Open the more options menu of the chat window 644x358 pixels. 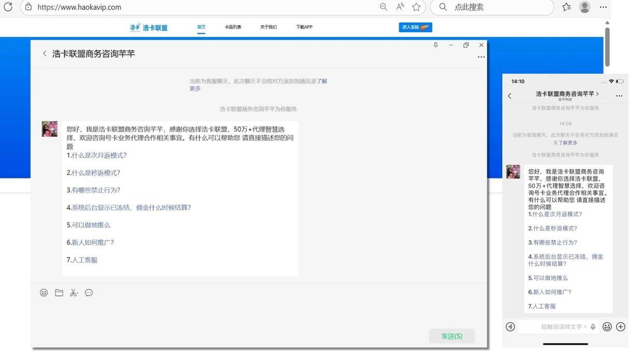tap(481, 57)
